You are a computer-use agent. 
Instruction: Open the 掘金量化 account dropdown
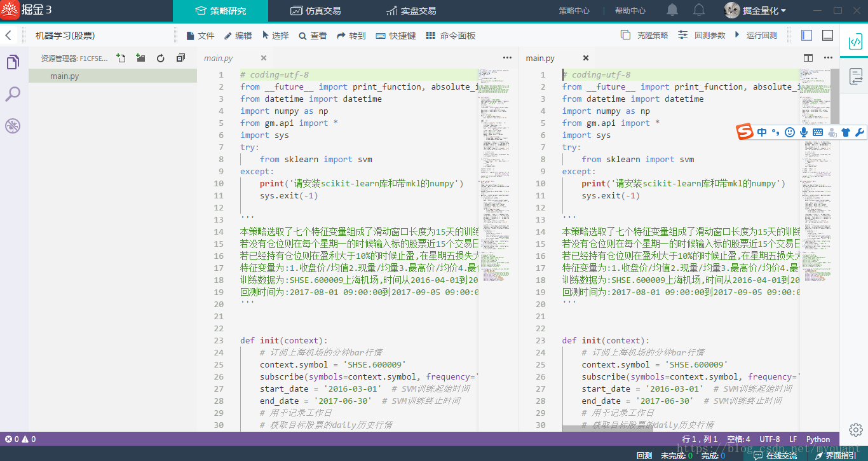(x=764, y=11)
